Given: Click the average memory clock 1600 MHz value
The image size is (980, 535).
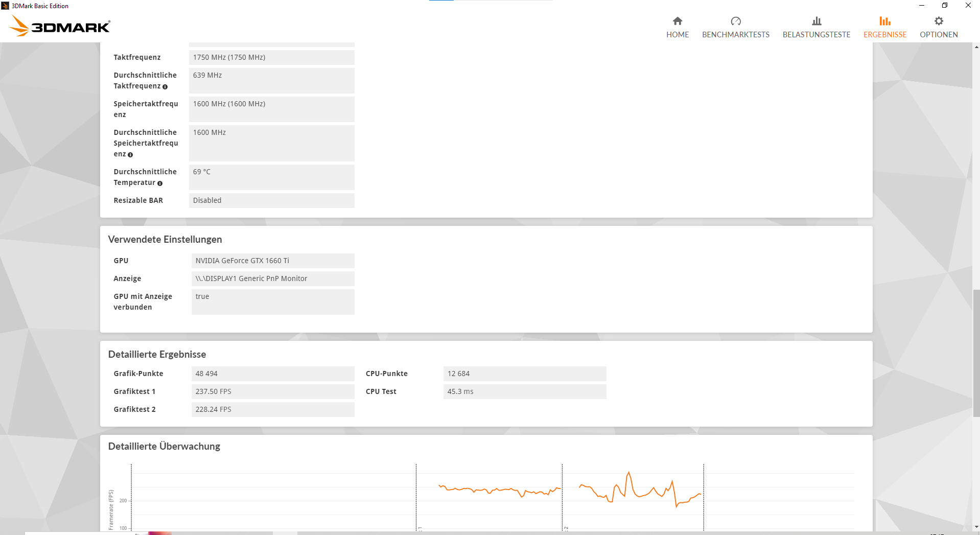Looking at the screenshot, I should [272, 143].
